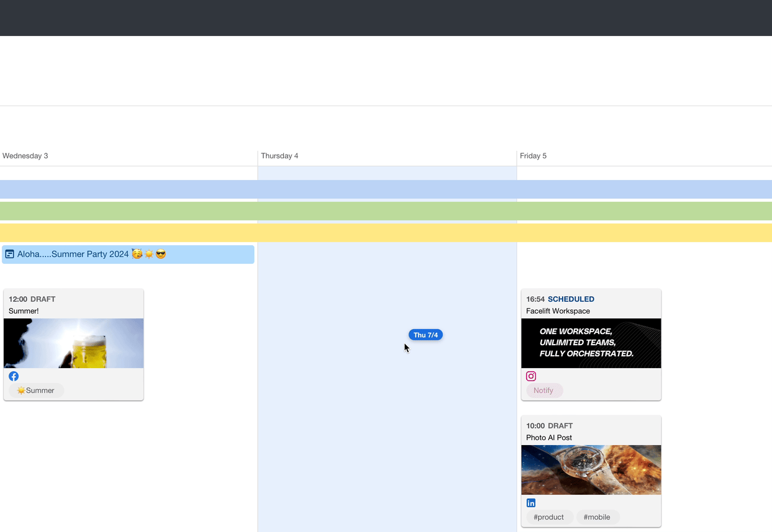The height and width of the screenshot is (532, 772).
Task: Click the Thu 7/4 date badge
Action: click(425, 335)
